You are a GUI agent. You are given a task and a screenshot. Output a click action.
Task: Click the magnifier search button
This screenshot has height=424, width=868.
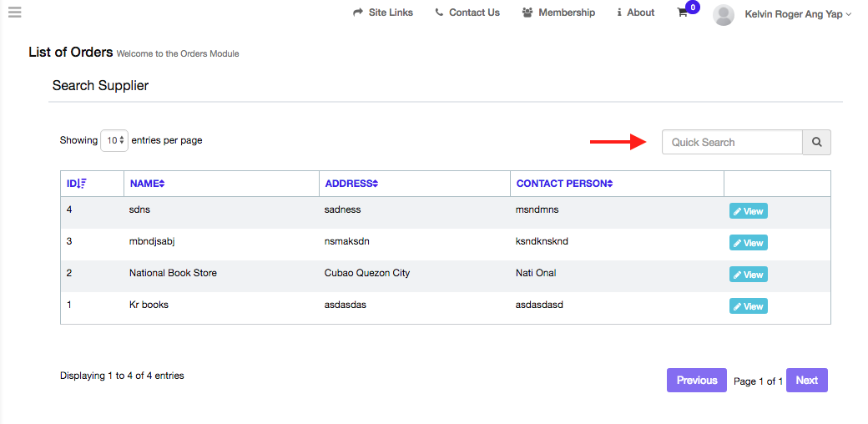(816, 142)
